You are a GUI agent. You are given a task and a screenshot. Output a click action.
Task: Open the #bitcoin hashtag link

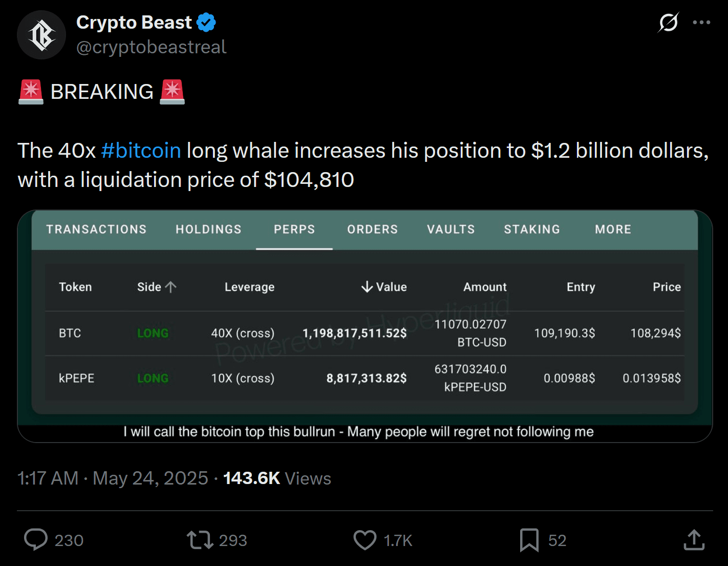[141, 151]
